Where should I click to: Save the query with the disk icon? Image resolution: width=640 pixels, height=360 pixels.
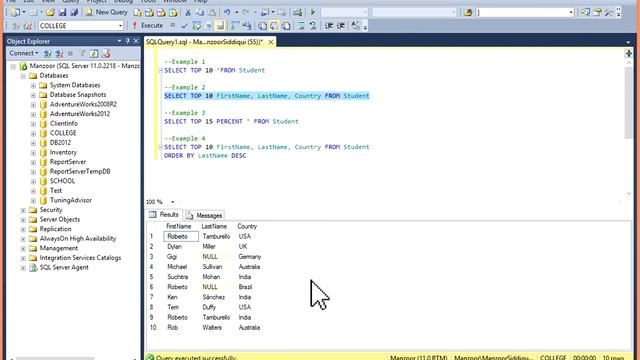62,13
